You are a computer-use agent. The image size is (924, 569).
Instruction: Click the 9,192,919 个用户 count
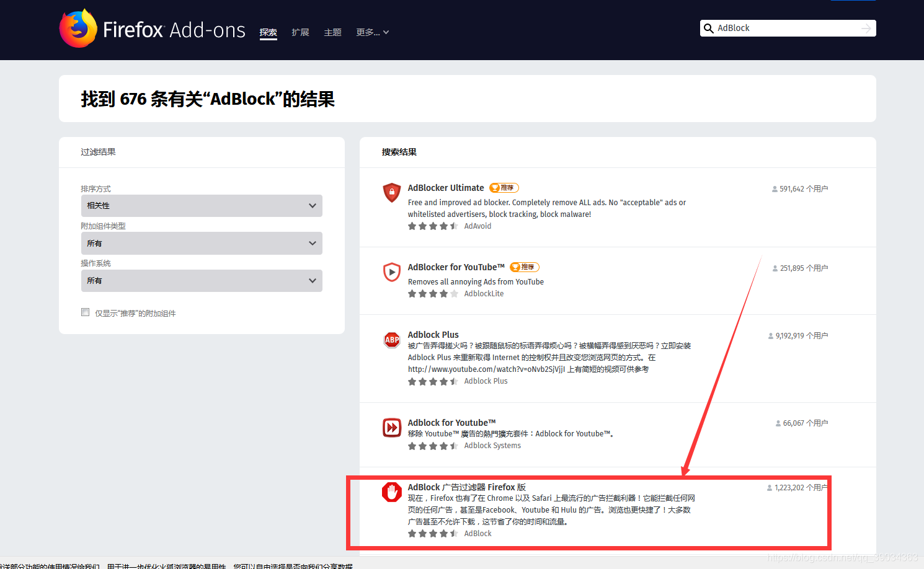pyautogui.click(x=798, y=336)
